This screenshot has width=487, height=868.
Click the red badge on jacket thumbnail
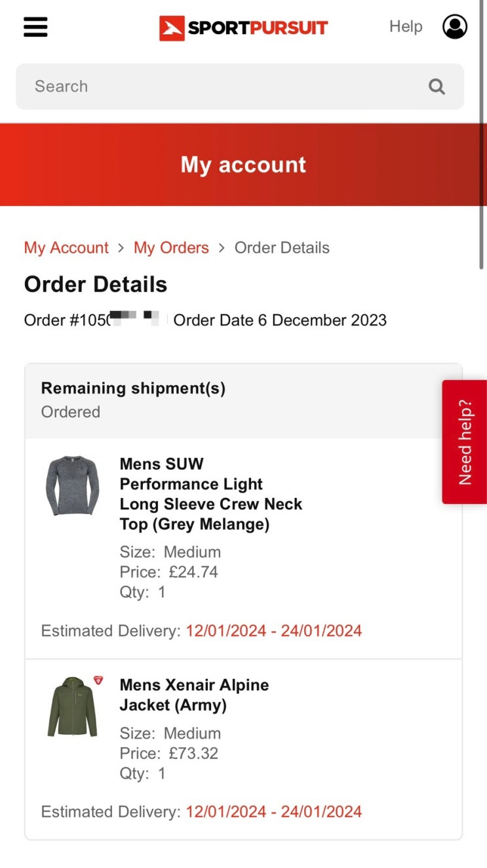point(98,680)
